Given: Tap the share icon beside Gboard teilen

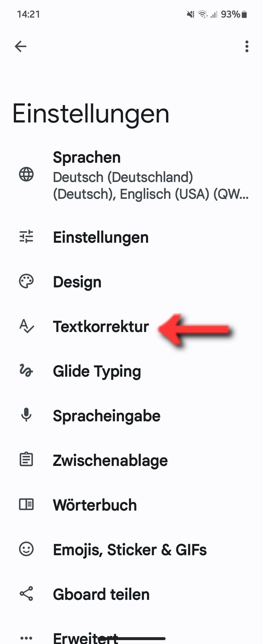Looking at the screenshot, I should [x=26, y=593].
